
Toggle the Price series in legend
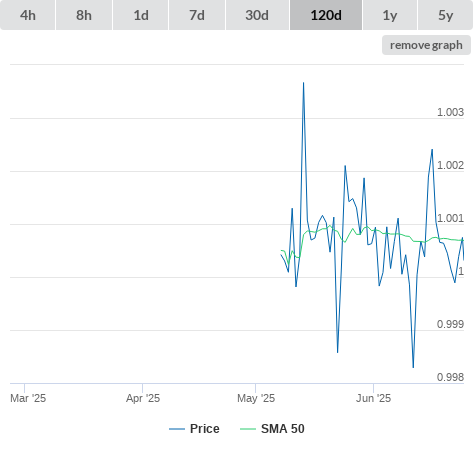[x=204, y=429]
